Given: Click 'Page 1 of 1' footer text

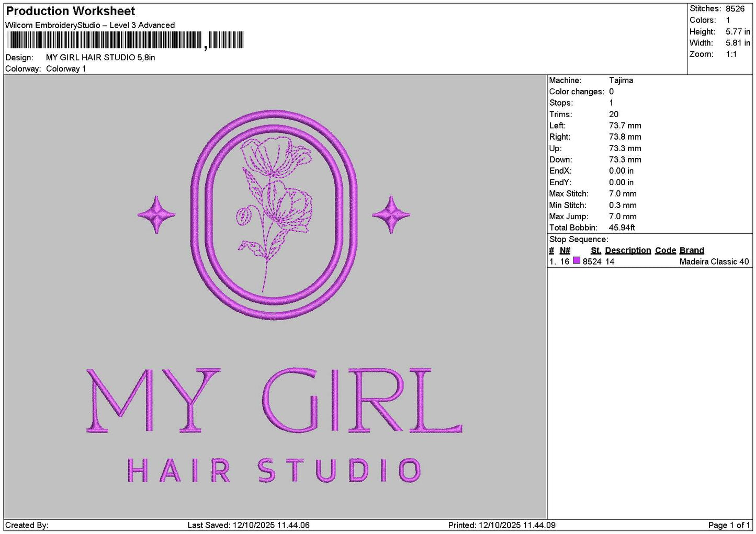Looking at the screenshot, I should pos(729,526).
